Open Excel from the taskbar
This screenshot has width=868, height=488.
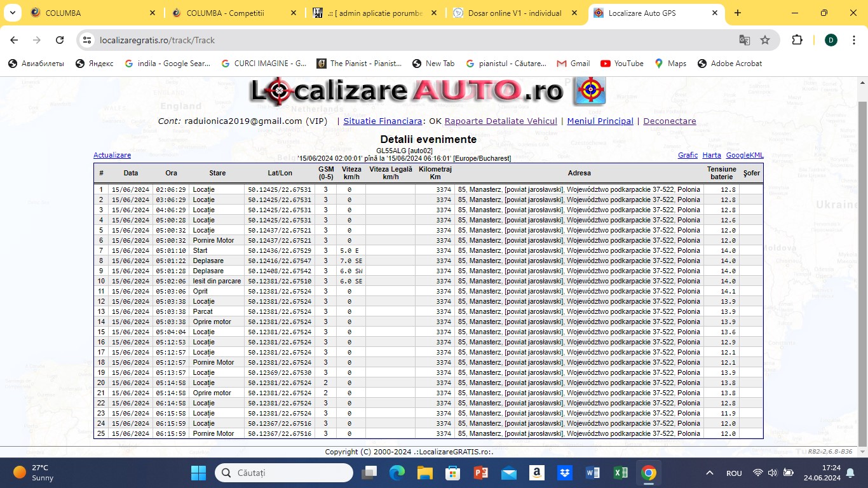620,473
